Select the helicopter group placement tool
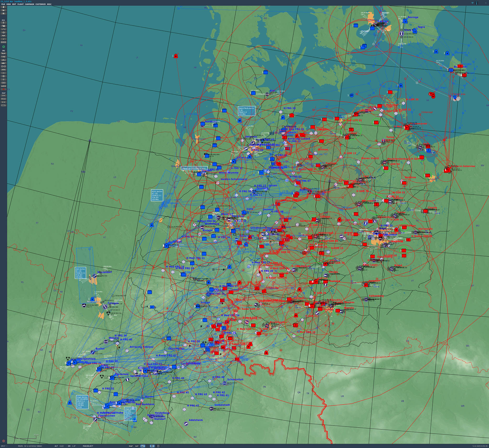This screenshot has height=448, width=489. point(3,57)
